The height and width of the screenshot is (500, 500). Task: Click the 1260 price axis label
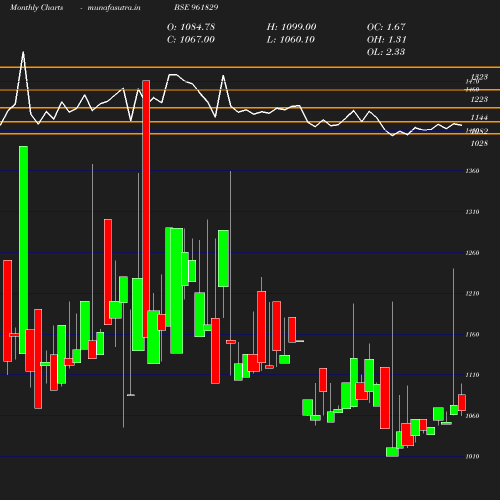472,253
